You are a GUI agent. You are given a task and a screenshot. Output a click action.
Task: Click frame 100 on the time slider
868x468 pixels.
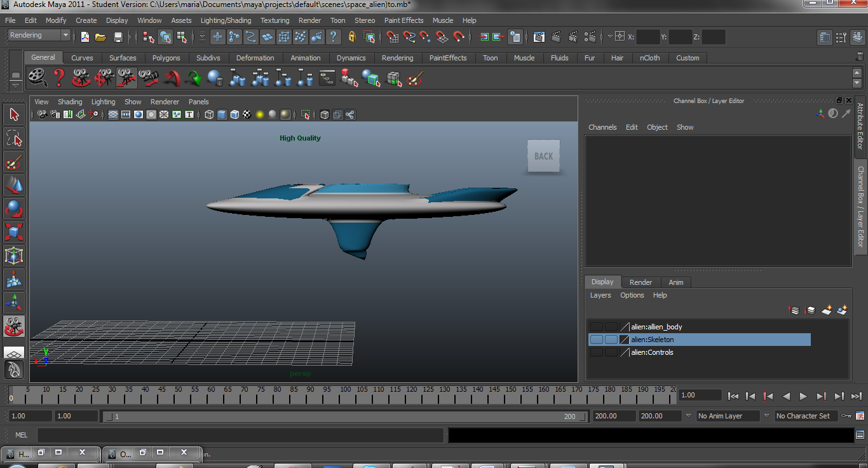[345, 395]
